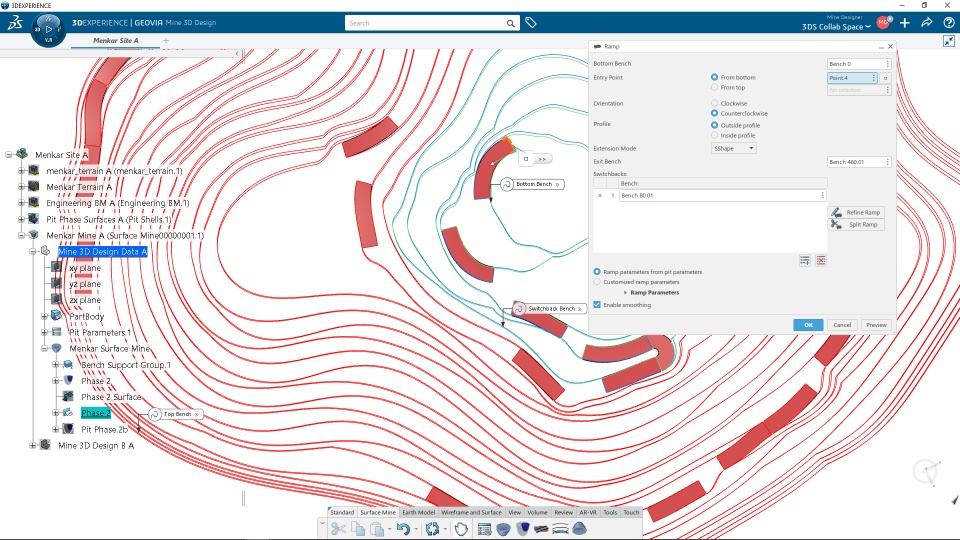Viewport: 960px width, 540px height.
Task: Click the delete switchback row icon
Action: point(821,261)
